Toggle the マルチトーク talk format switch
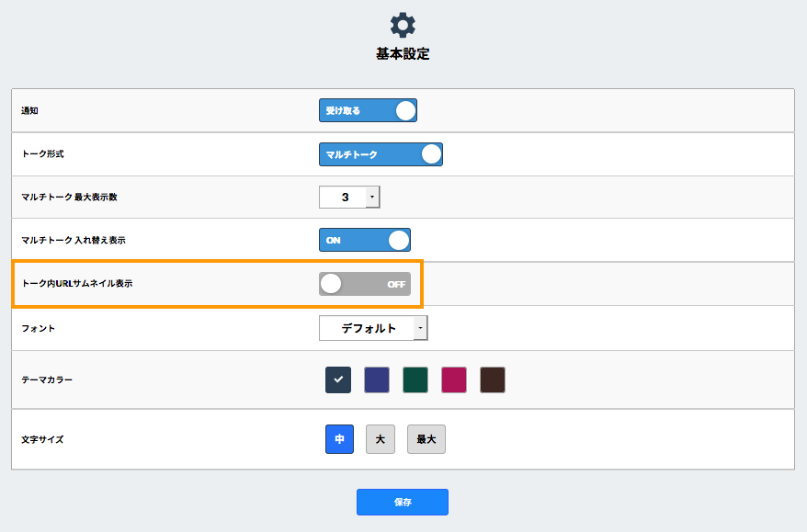Viewport: 807px width, 532px height. pos(381,154)
